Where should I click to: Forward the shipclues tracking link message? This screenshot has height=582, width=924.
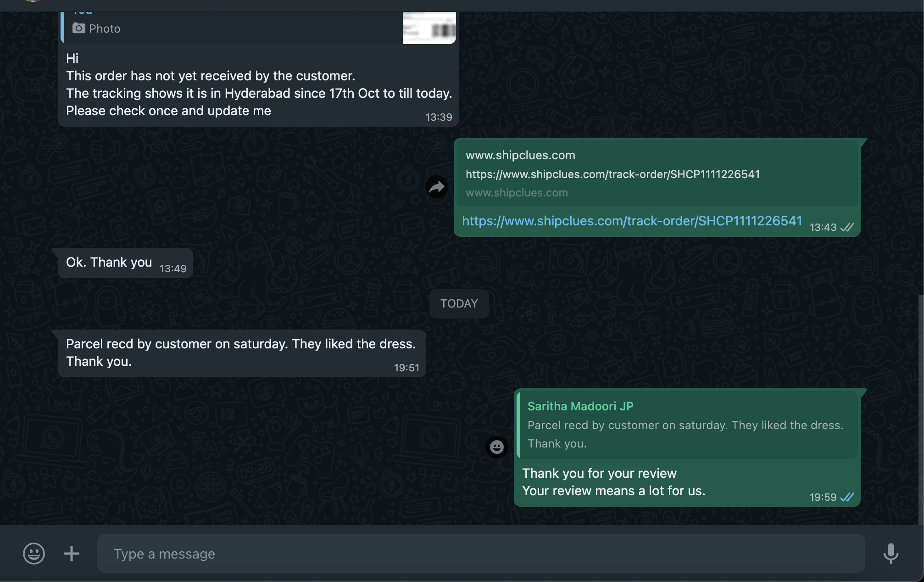[x=436, y=187]
